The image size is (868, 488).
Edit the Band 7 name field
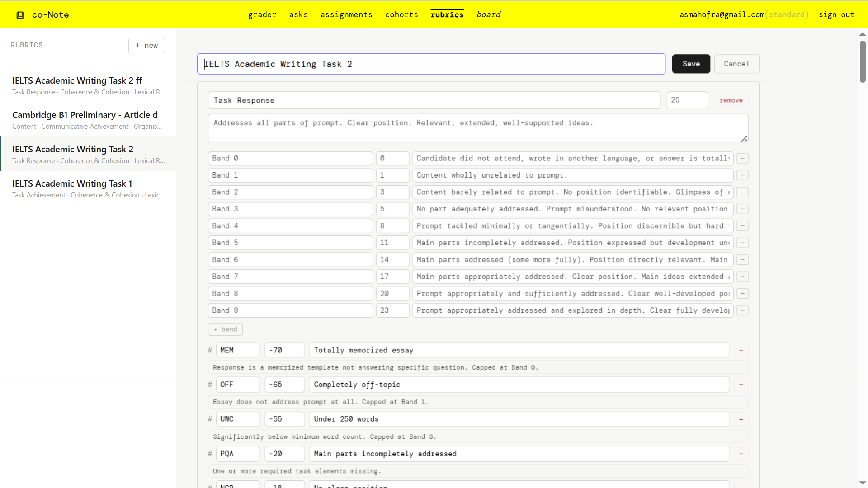290,277
